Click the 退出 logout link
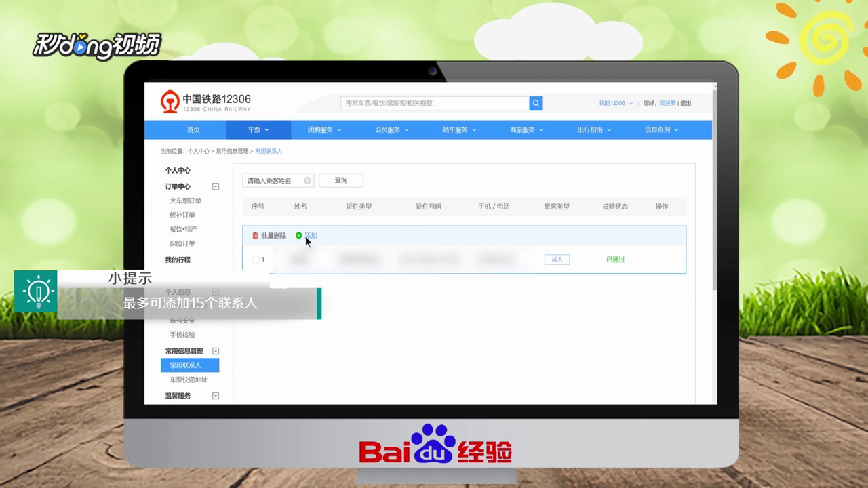The image size is (868, 488). click(686, 103)
